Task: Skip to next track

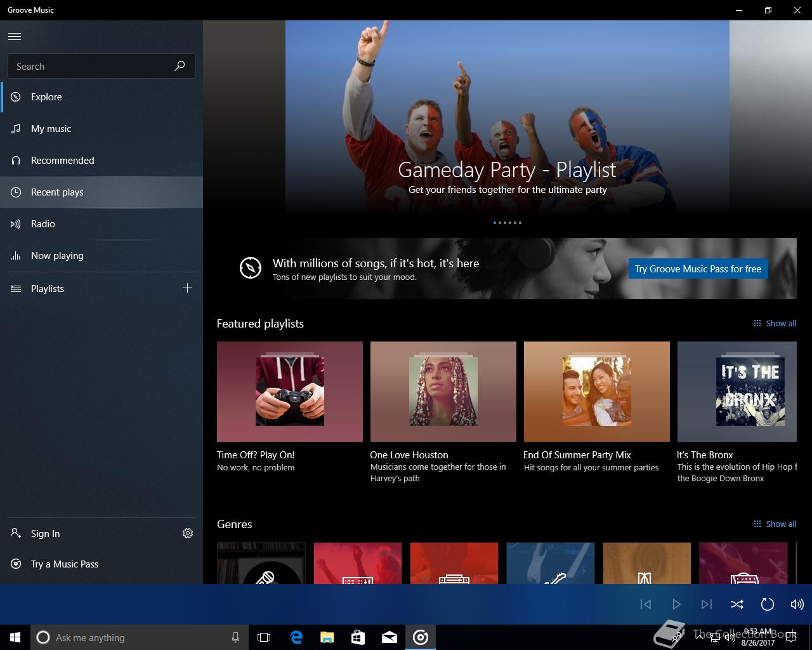Action: tap(707, 604)
